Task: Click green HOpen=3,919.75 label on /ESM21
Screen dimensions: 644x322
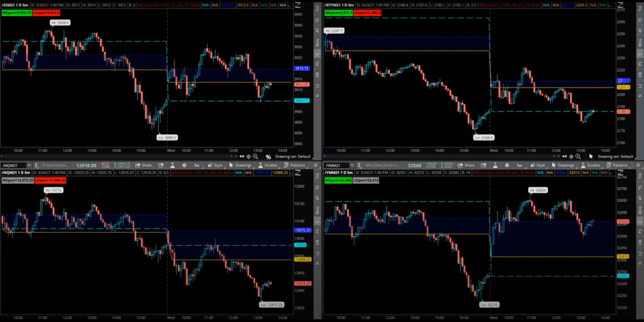Action: 17,13
